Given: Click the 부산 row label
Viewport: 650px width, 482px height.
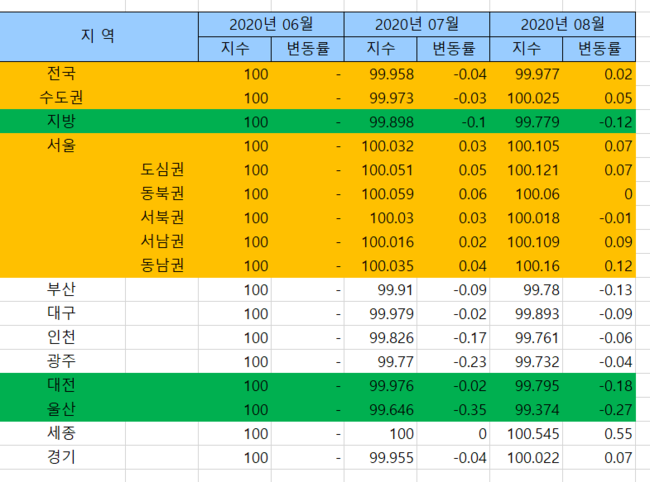Looking at the screenshot, I should [61, 289].
